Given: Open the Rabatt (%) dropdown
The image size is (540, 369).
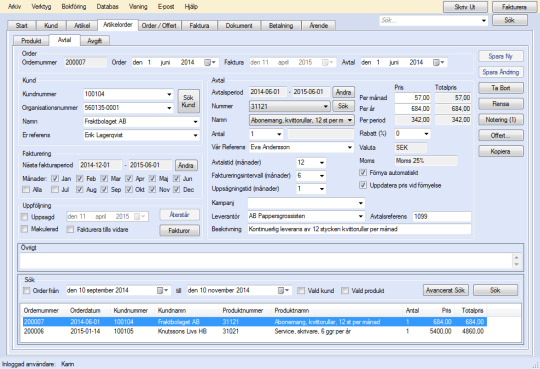Looking at the screenshot, I should [x=426, y=134].
